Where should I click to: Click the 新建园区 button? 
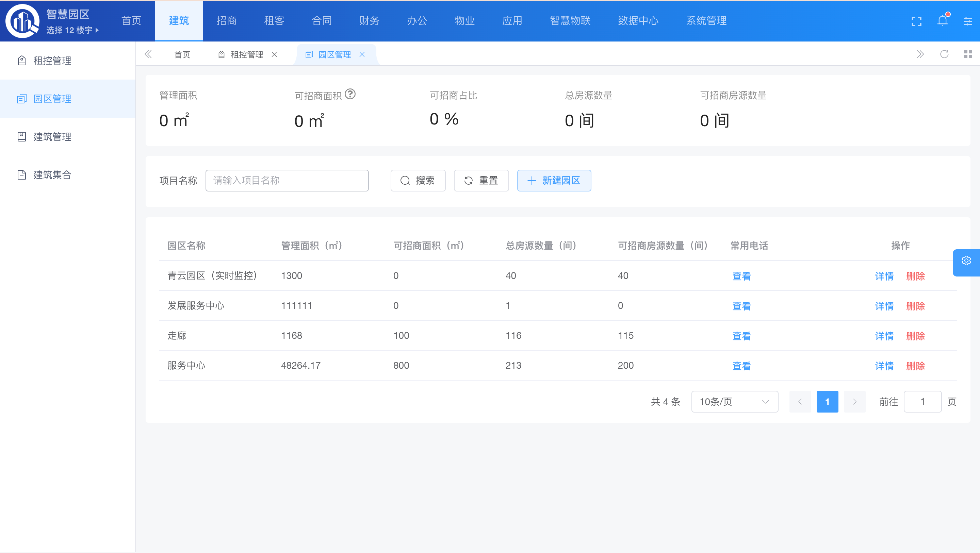(x=554, y=180)
